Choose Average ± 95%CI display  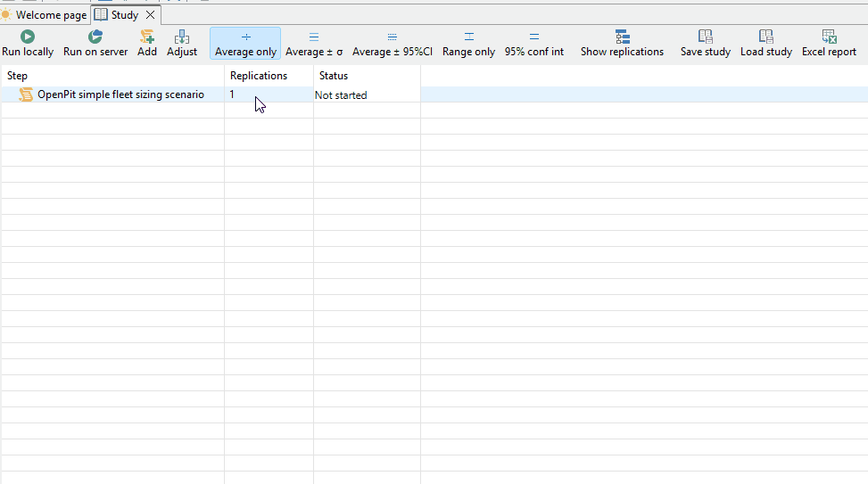[392, 43]
